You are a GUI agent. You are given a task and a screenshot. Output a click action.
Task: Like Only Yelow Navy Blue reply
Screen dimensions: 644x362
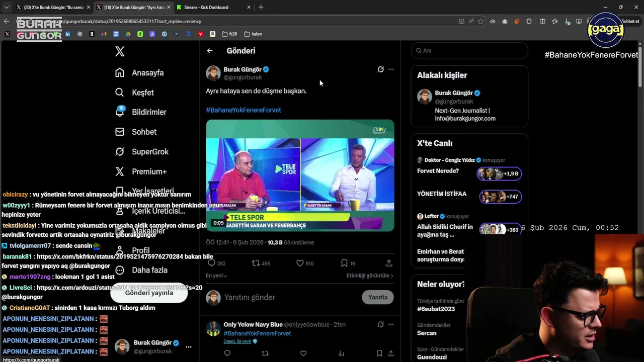coord(303,353)
